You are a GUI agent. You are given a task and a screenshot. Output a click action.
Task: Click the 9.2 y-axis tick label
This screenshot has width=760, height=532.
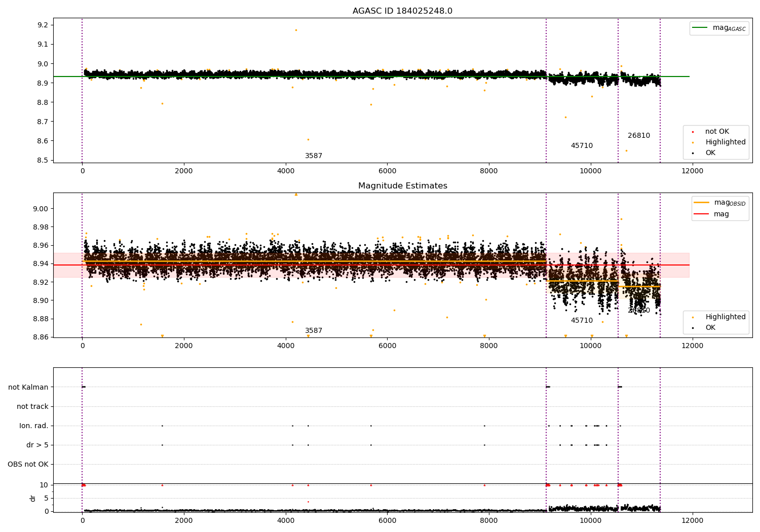pyautogui.click(x=43, y=25)
